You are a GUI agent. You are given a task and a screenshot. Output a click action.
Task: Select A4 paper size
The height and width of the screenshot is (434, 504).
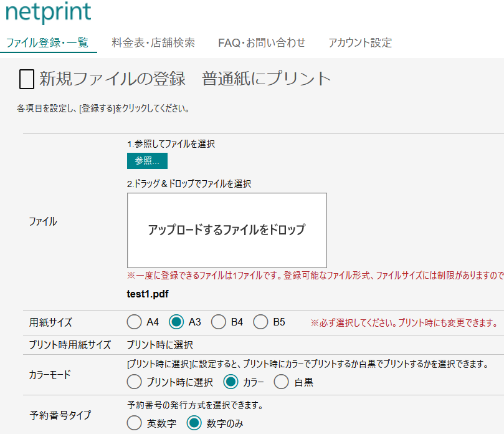[x=134, y=322]
